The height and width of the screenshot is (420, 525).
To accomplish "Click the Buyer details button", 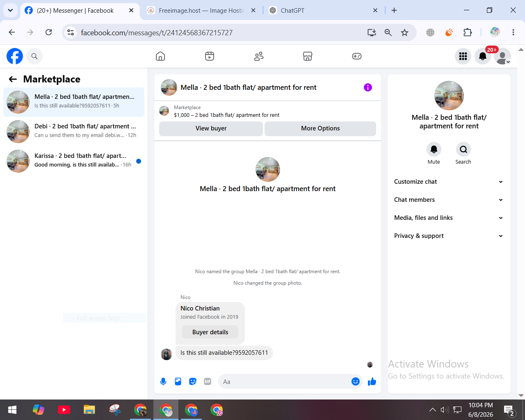I will click(210, 332).
